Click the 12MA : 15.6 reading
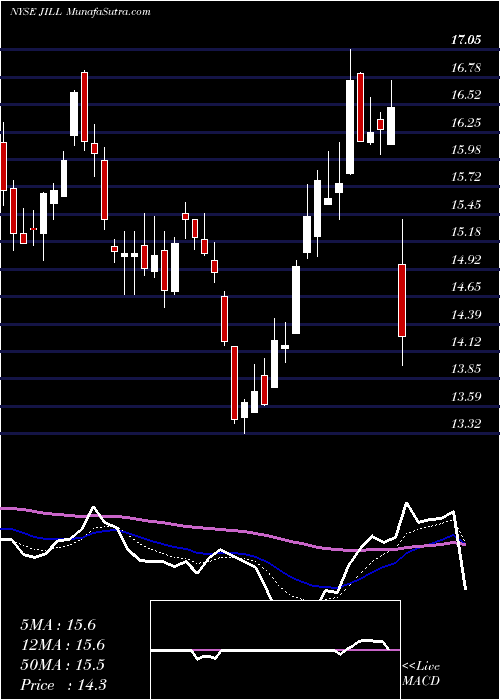 62,645
